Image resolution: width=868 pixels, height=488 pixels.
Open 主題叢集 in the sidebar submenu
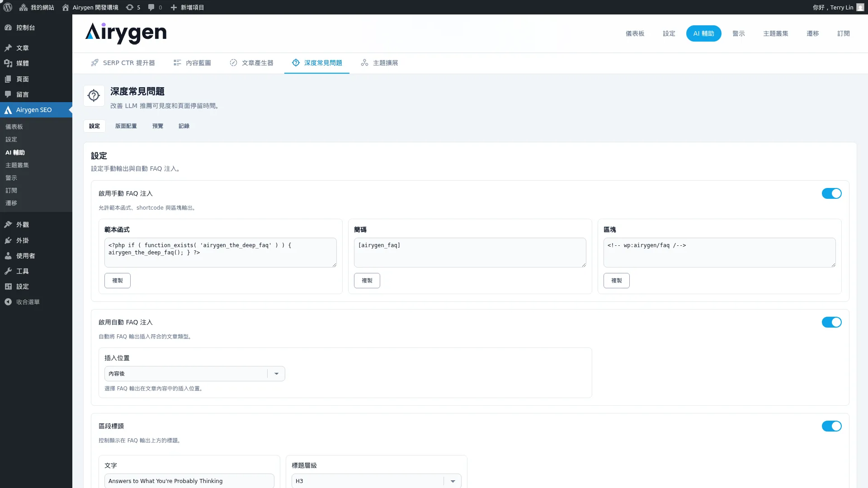[x=36, y=165]
